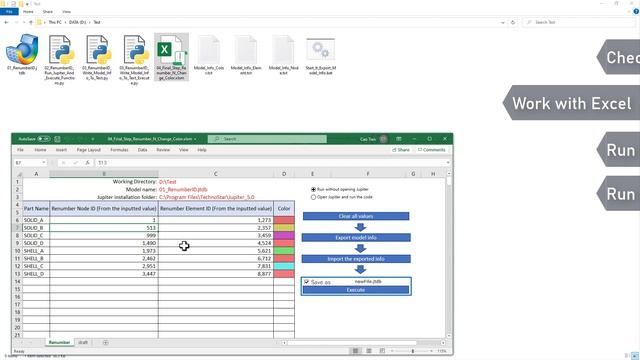Switch to the 'draft' worksheet tab
640x360 pixels.
pyautogui.click(x=83, y=342)
